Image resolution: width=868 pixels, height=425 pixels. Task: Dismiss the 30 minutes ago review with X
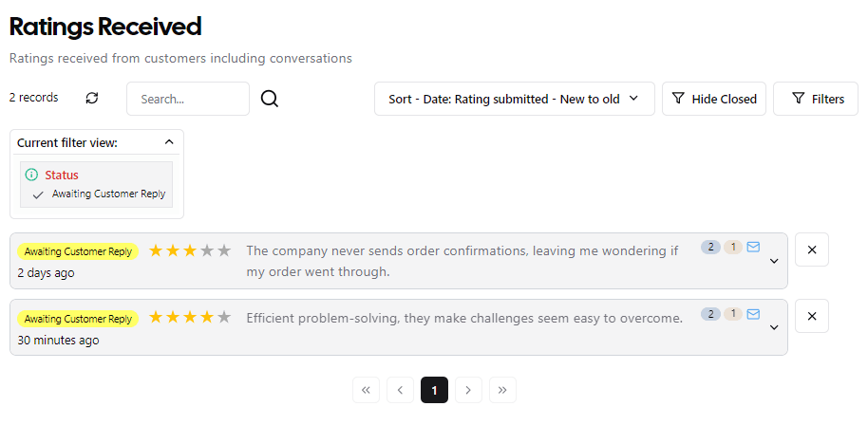click(812, 316)
